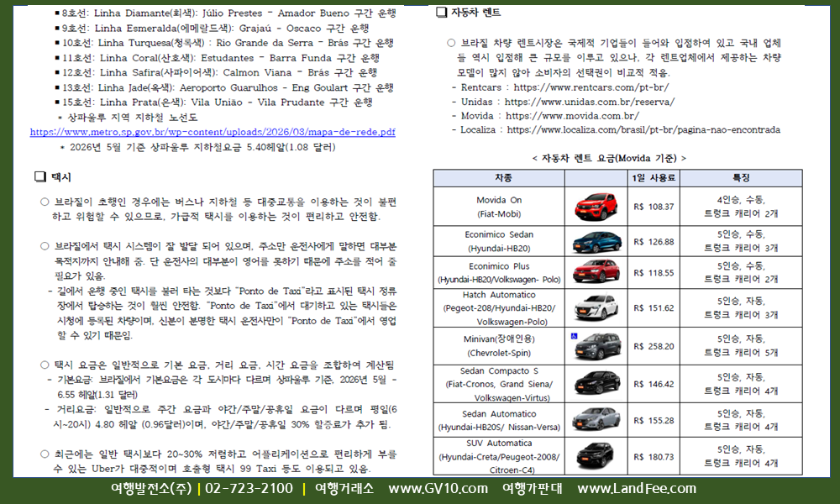
Task: Click 여행거래소 in the footer
Action: 344,489
